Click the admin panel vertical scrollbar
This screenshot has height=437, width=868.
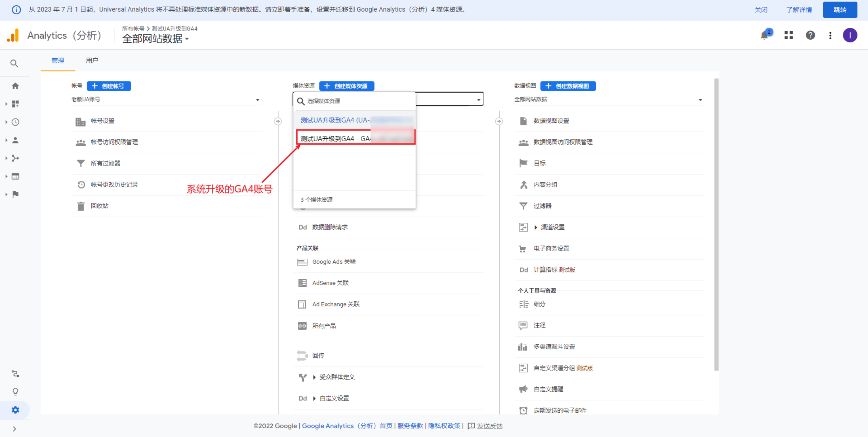click(x=716, y=224)
